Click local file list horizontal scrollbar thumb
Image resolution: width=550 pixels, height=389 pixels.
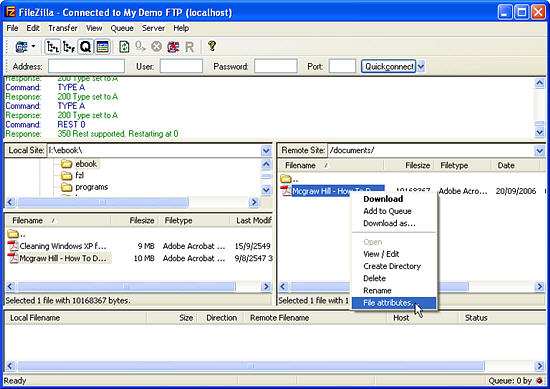126,287
